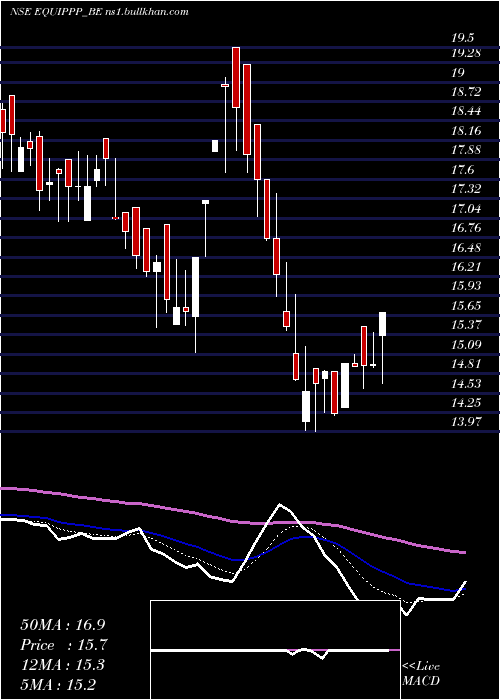This screenshot has height=700, width=500.
Task: Click the 16.76 price axis label
Action: click(466, 228)
